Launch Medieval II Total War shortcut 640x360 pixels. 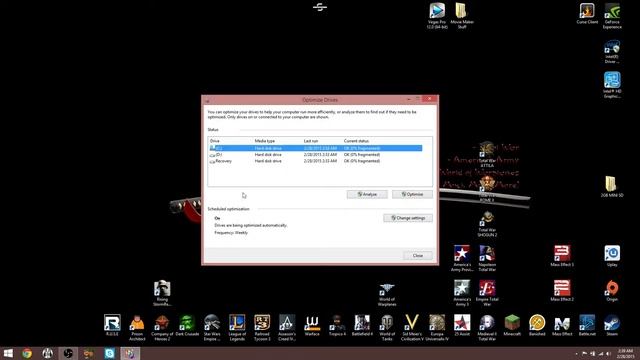click(487, 327)
